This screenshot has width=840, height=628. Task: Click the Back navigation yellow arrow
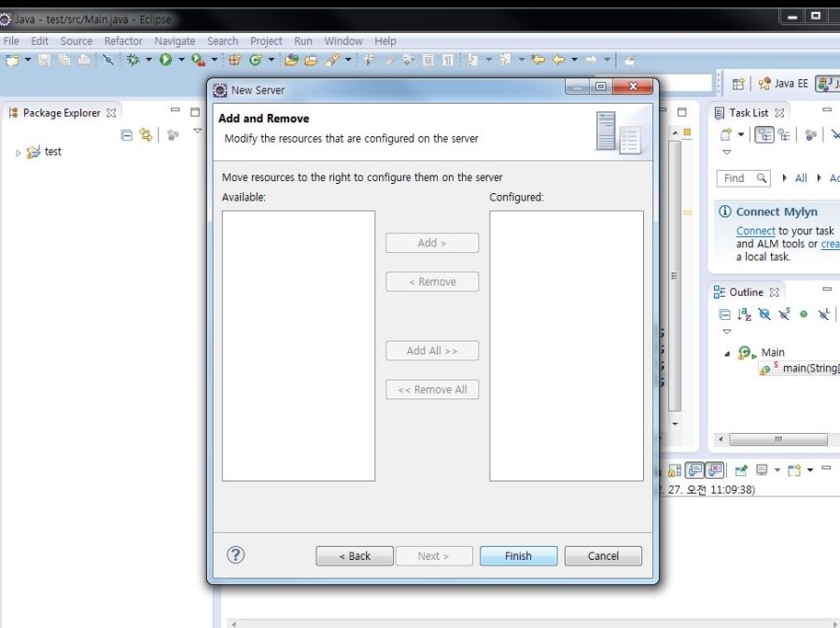tap(559, 60)
